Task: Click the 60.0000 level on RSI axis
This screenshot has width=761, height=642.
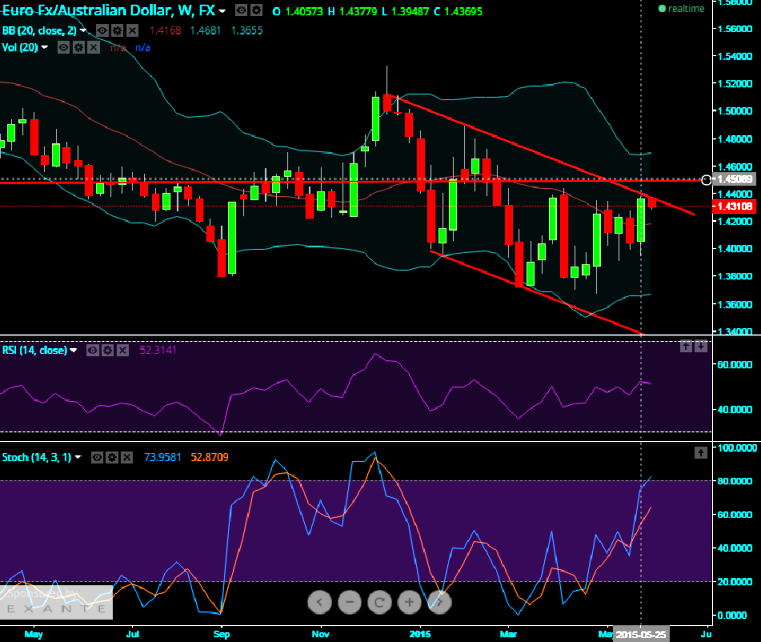Action: coord(735,364)
